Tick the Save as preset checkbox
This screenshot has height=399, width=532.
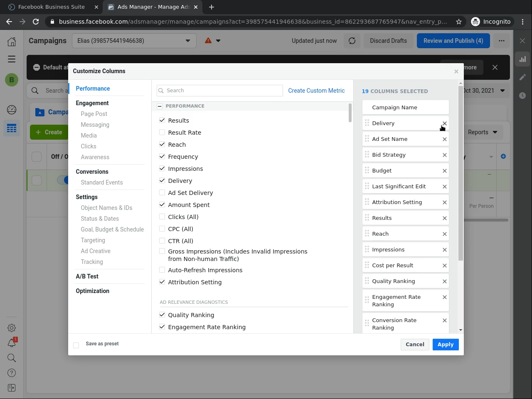tap(76, 345)
